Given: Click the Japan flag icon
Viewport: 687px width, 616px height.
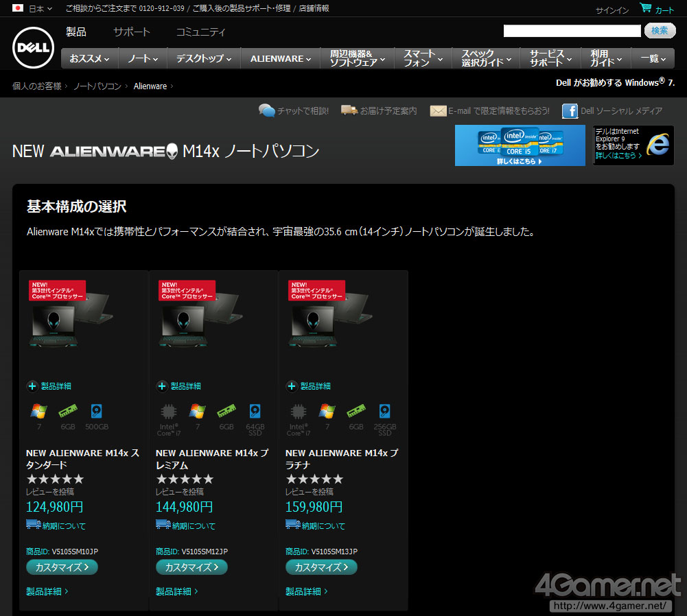Looking at the screenshot, I should tap(18, 8).
